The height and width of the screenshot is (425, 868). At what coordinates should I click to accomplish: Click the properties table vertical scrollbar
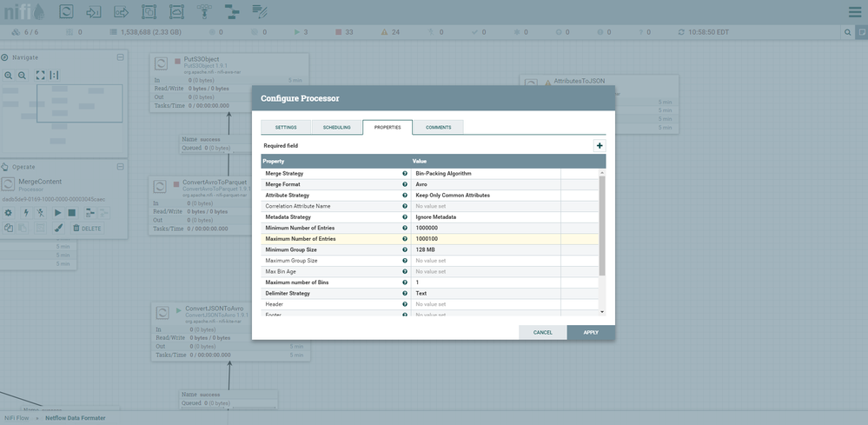[602, 226]
